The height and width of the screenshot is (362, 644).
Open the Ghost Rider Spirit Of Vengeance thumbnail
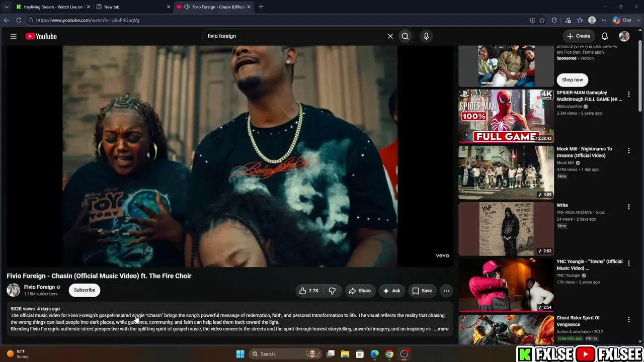click(506, 330)
